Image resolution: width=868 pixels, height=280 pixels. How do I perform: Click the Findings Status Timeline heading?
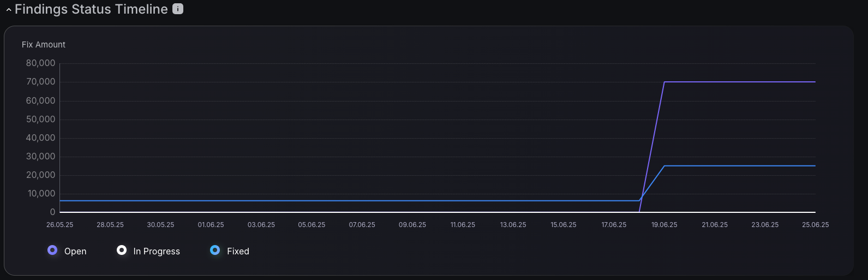coord(91,9)
